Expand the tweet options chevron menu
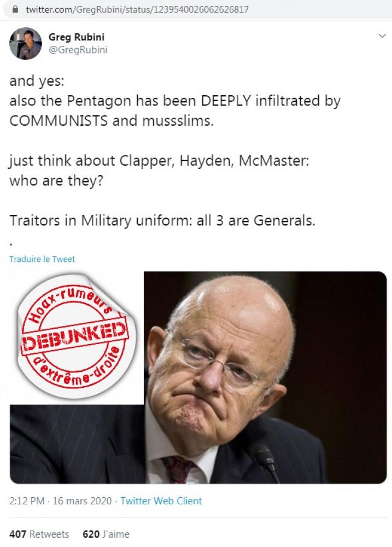 (x=382, y=36)
